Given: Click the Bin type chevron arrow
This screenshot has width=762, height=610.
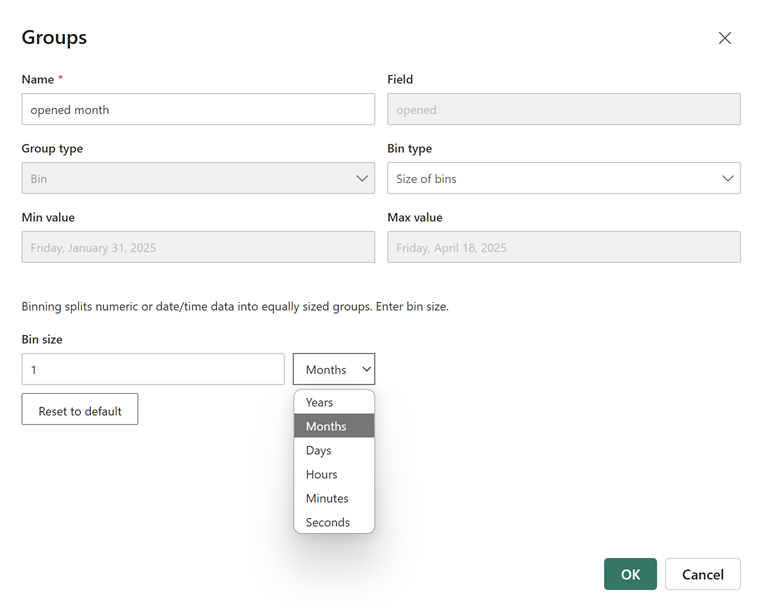Looking at the screenshot, I should coord(727,179).
